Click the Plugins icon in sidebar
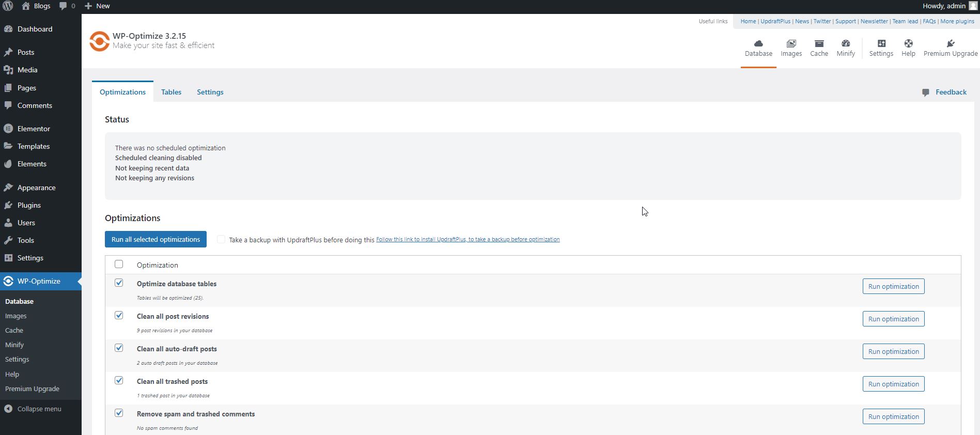Viewport: 980px width, 435px height. (8, 205)
